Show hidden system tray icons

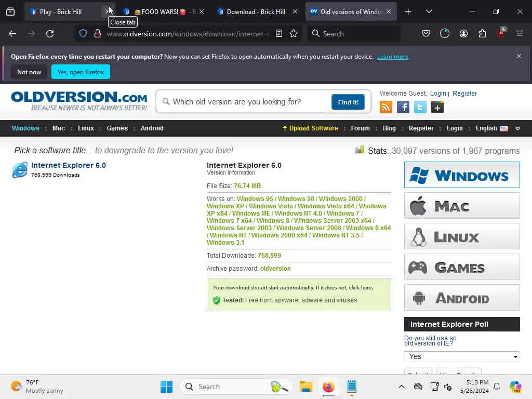pos(402,387)
